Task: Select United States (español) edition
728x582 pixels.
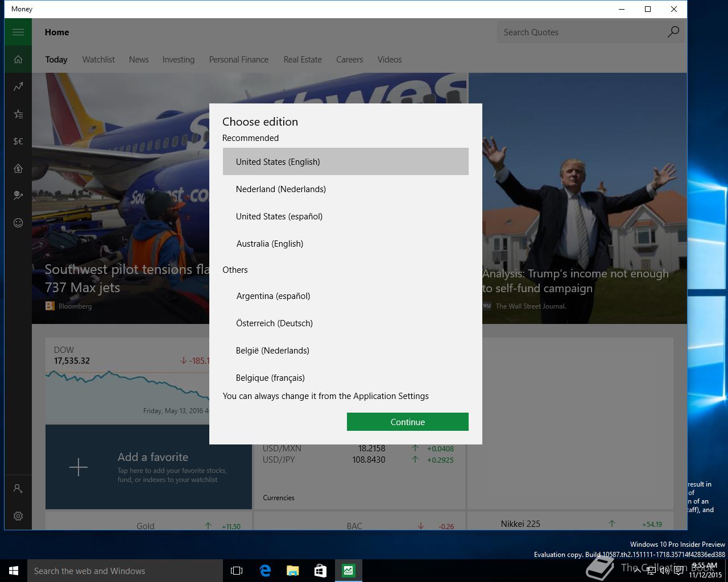Action: (346, 216)
